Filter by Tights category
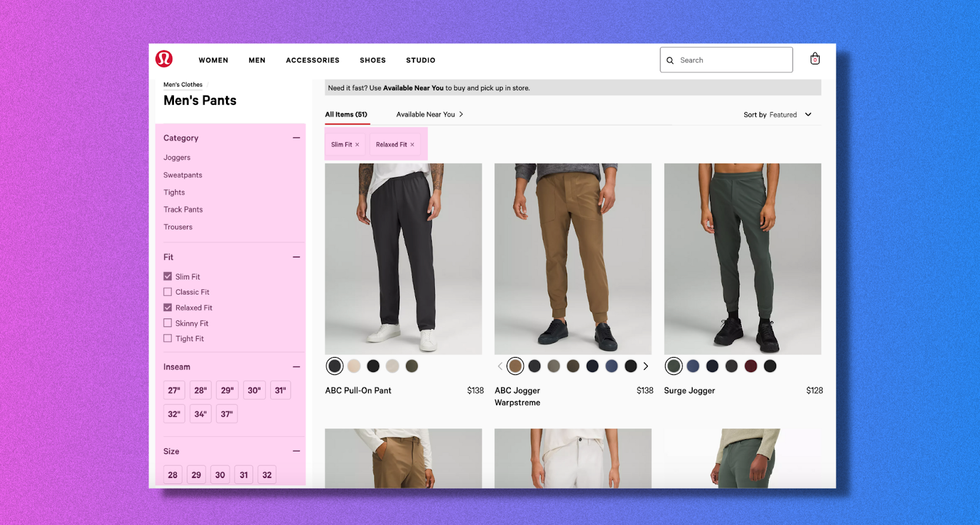 tap(174, 192)
